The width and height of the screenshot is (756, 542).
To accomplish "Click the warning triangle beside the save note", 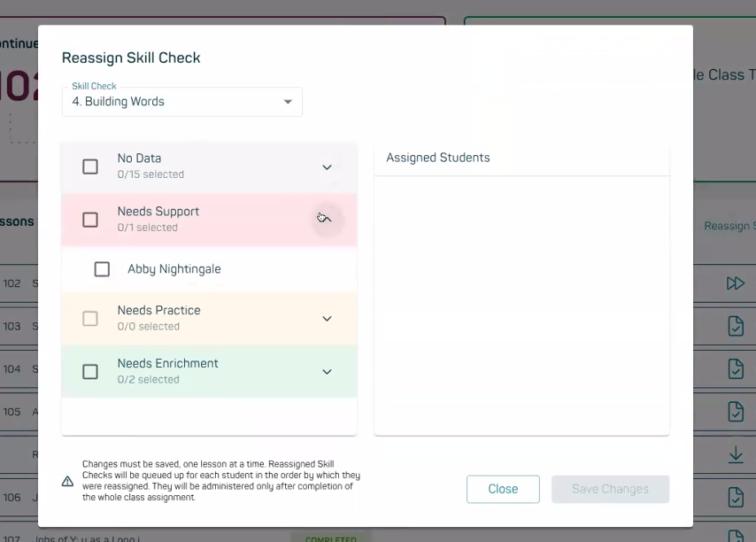I will [67, 482].
